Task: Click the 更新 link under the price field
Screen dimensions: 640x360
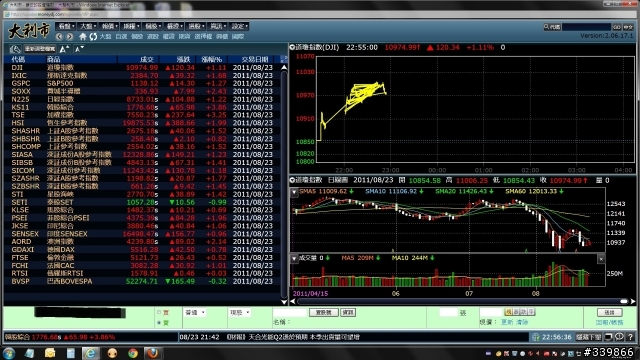Action: 507,322
